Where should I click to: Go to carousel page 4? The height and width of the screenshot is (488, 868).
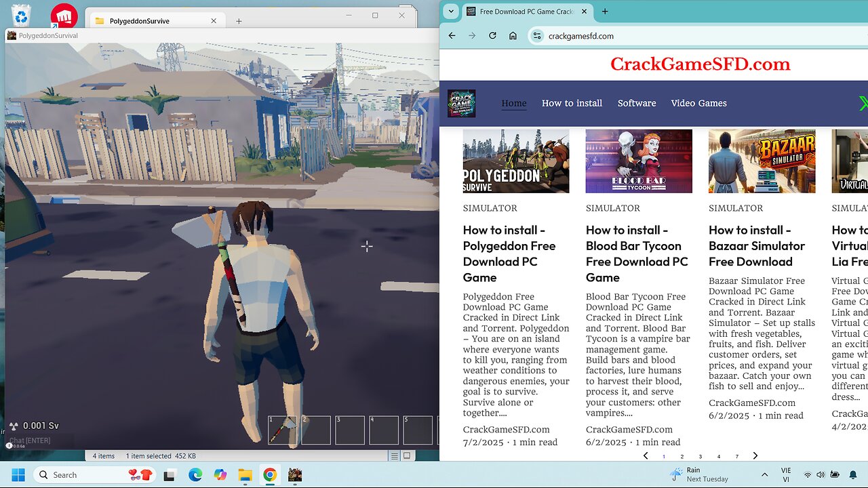click(x=719, y=457)
